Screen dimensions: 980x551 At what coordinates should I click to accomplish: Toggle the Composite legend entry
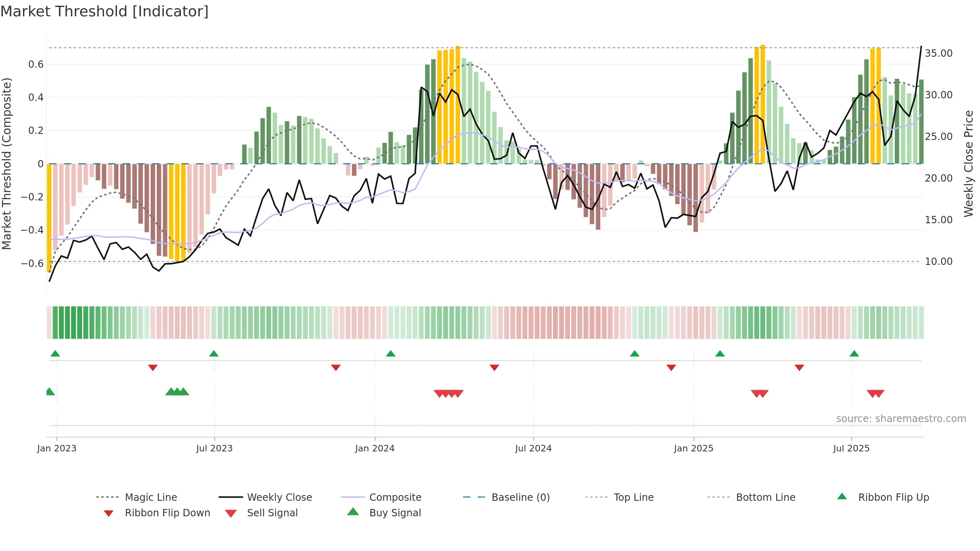(381, 497)
